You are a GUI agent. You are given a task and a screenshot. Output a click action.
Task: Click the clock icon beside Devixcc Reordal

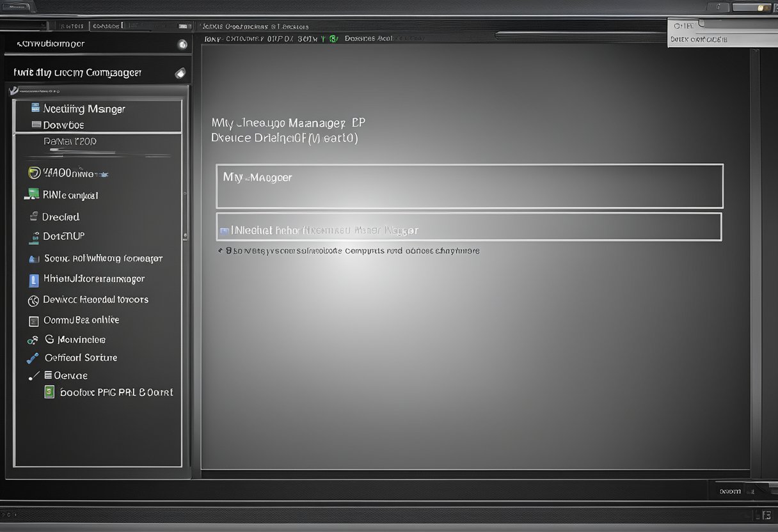click(x=34, y=300)
